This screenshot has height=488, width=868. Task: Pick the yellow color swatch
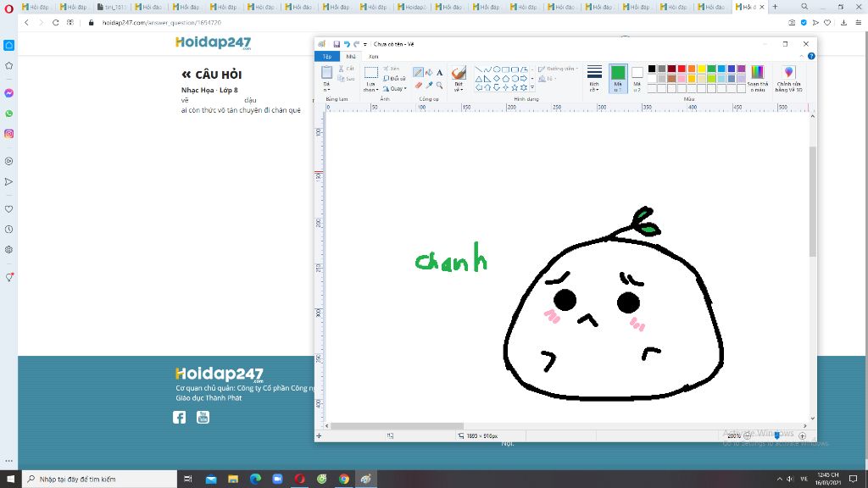(701, 69)
